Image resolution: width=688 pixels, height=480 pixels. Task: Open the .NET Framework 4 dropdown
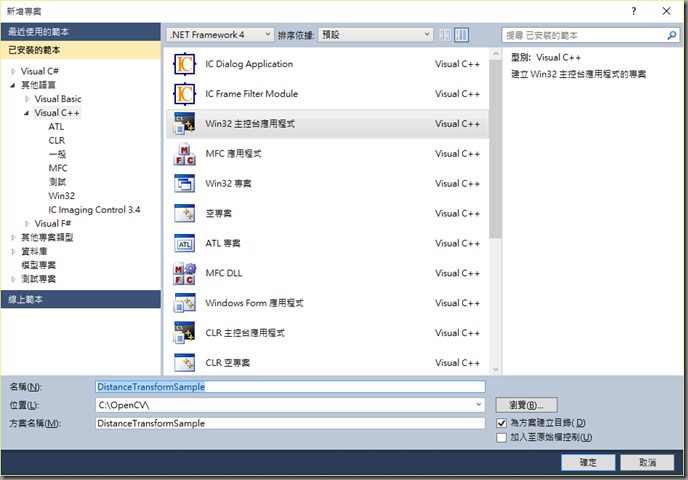[220, 35]
